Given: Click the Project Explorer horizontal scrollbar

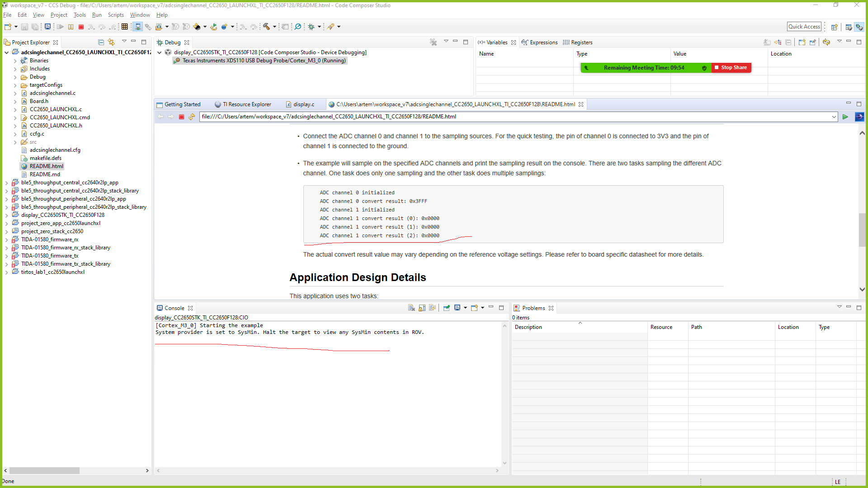Looking at the screenshot, I should 44,471.
